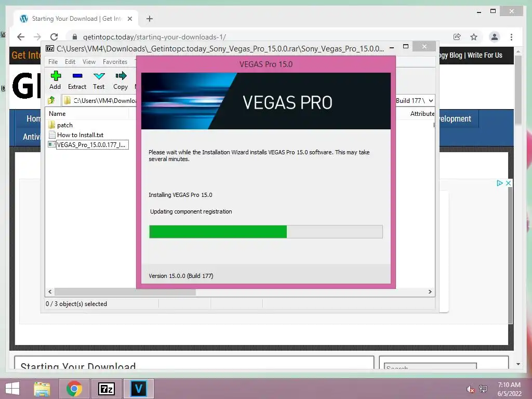Switch to 7-Zip on the taskbar
The width and height of the screenshot is (532, 399).
point(106,389)
